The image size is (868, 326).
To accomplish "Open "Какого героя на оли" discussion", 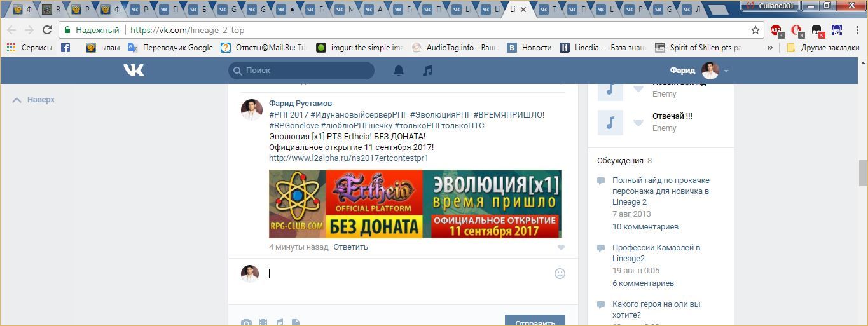I will tap(656, 309).
